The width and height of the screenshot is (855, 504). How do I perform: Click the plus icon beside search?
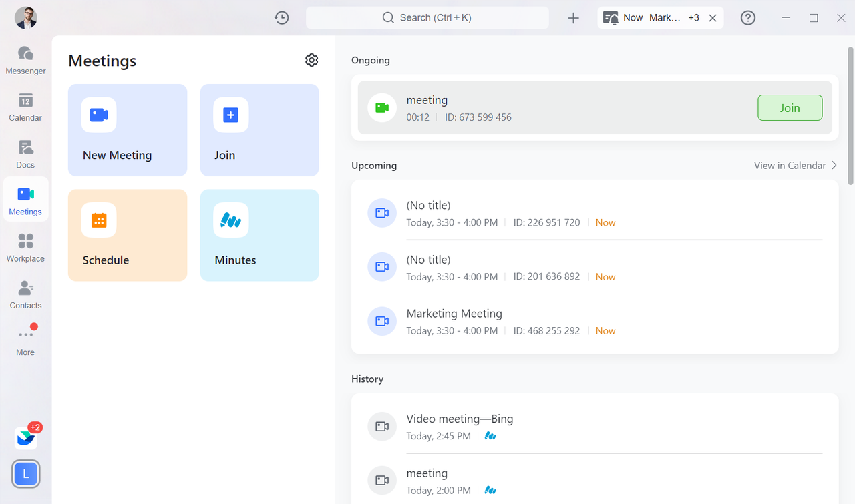(573, 18)
